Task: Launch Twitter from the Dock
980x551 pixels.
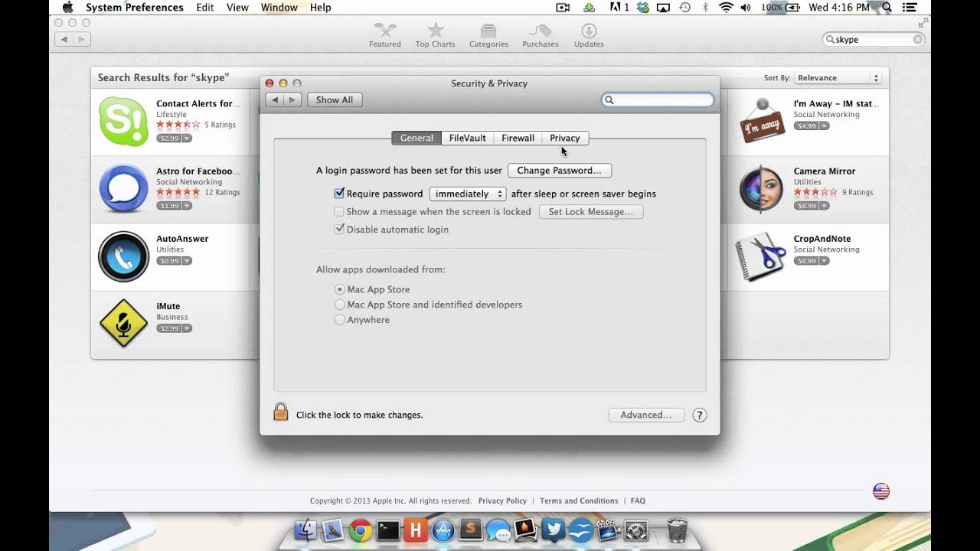Action: (554, 530)
